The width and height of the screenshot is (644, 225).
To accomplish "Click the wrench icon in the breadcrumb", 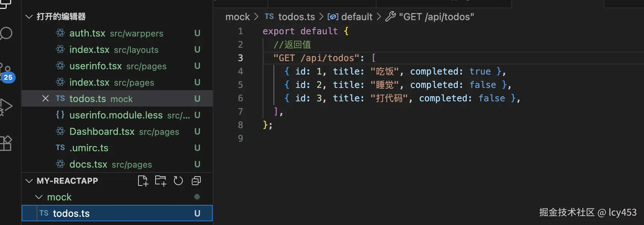I will pyautogui.click(x=390, y=16).
